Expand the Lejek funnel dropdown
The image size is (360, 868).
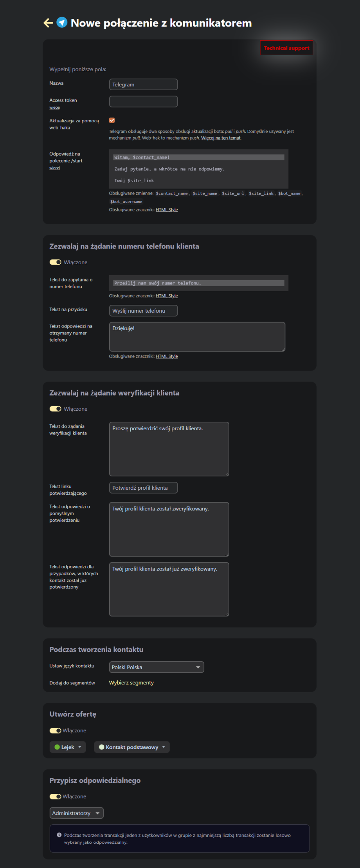coord(68,747)
